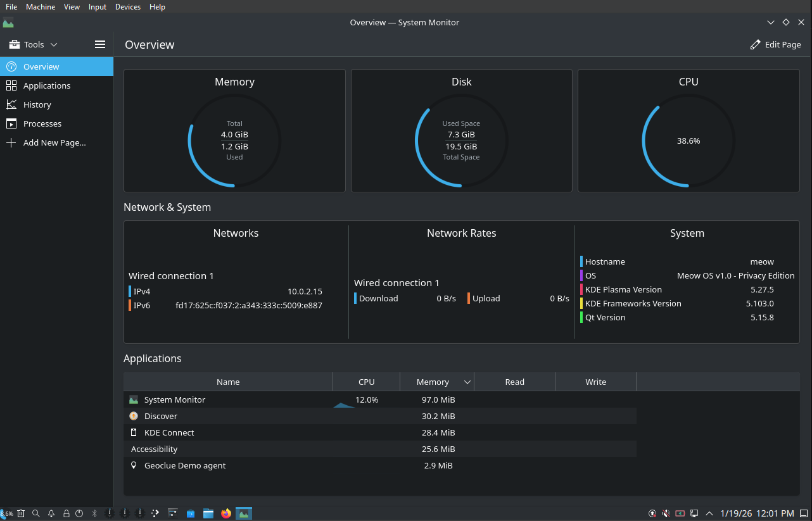The image size is (812, 521).
Task: Unmute audio via the crossed-out speaker tray icon
Action: coord(666,513)
